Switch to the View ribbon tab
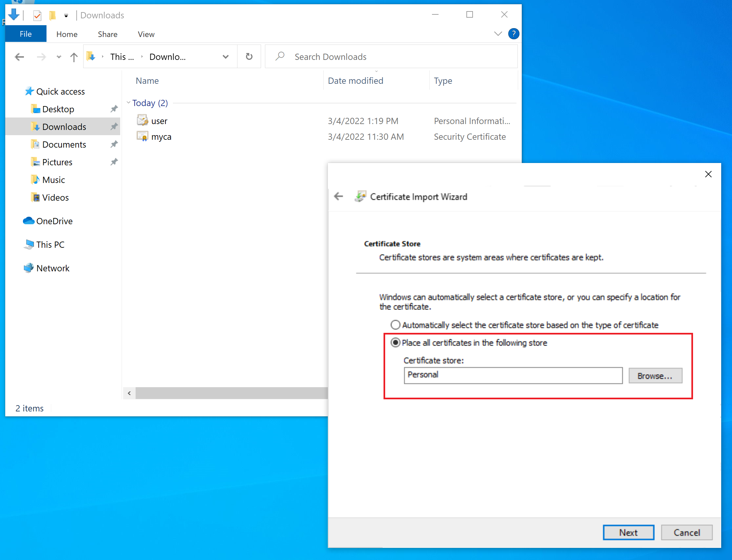Viewport: 732px width, 560px height. tap(146, 34)
